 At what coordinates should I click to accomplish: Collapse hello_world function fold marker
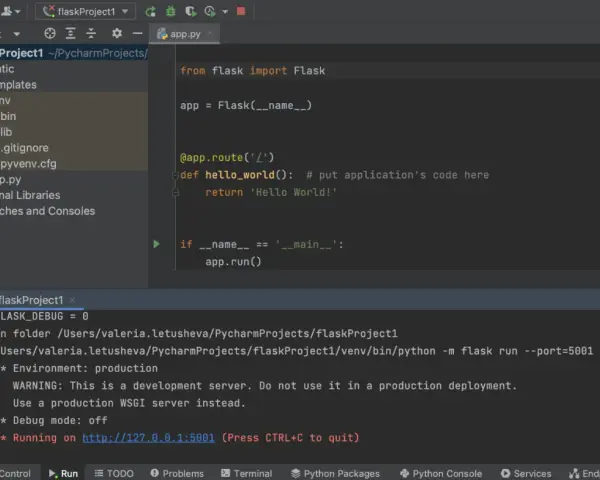[x=176, y=175]
